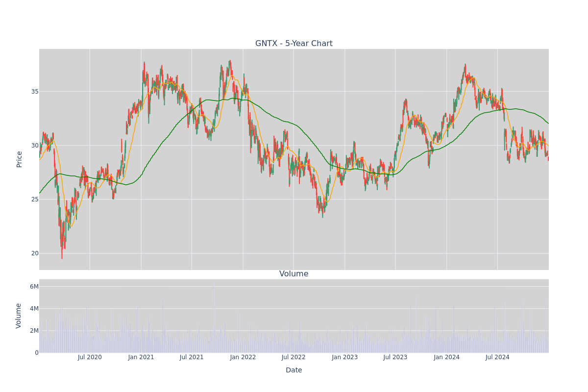Click the "Jul 2023" date tick label
The image size is (588, 392).
(x=395, y=357)
